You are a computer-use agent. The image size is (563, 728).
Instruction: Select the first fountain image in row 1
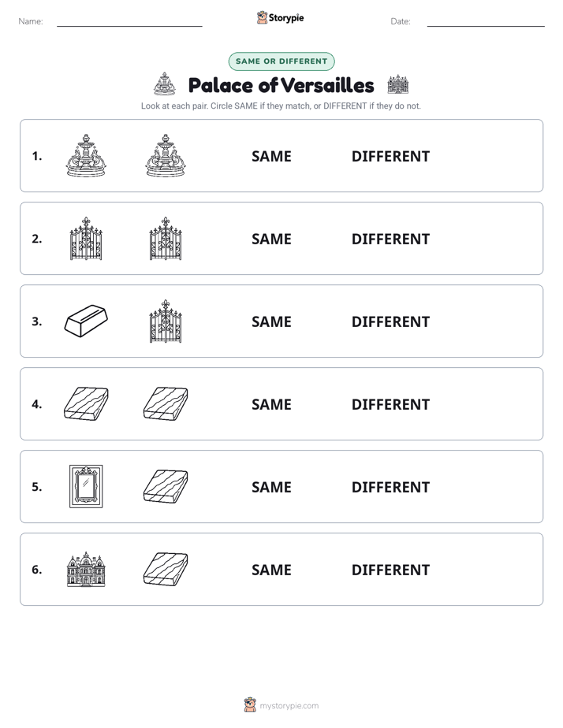tap(86, 155)
